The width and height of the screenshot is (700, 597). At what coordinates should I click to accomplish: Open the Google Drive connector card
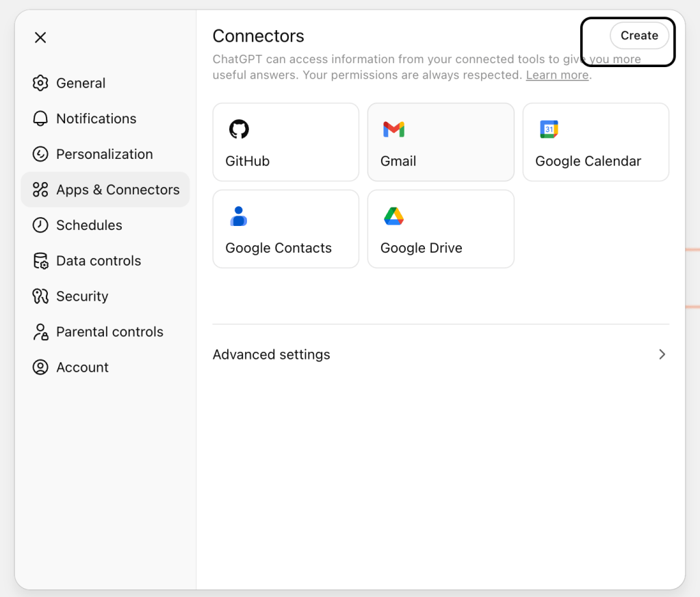441,229
